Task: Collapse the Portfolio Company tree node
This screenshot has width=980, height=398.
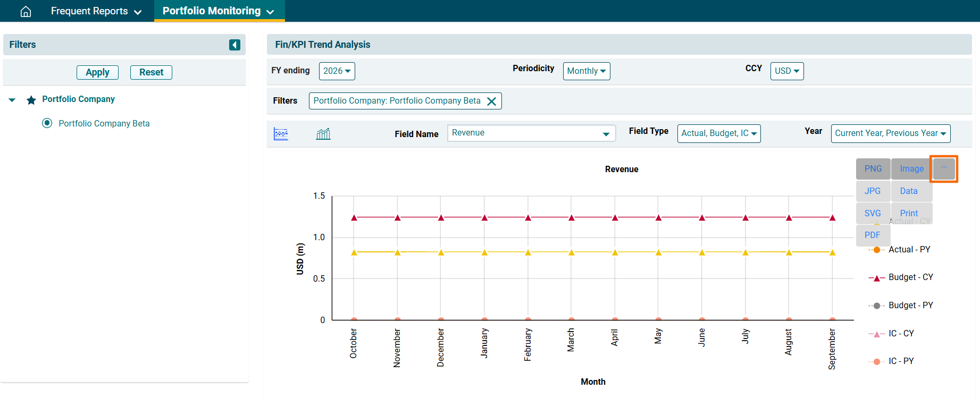Action: tap(12, 100)
